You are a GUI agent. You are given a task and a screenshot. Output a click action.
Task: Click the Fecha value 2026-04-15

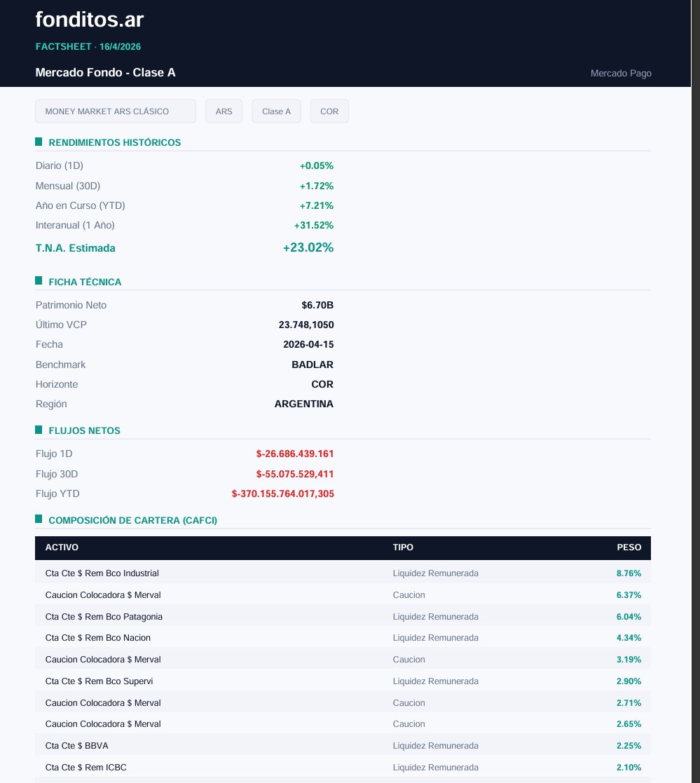(308, 345)
